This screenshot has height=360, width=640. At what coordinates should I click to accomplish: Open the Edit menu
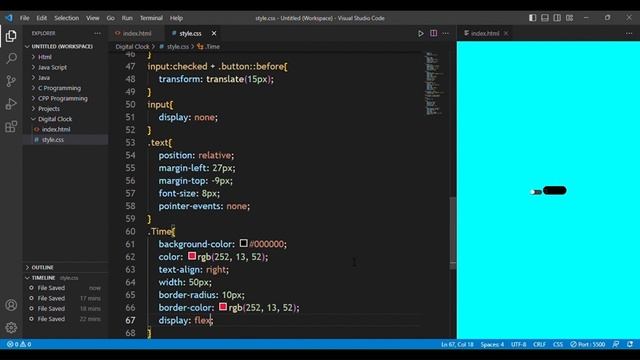42,18
